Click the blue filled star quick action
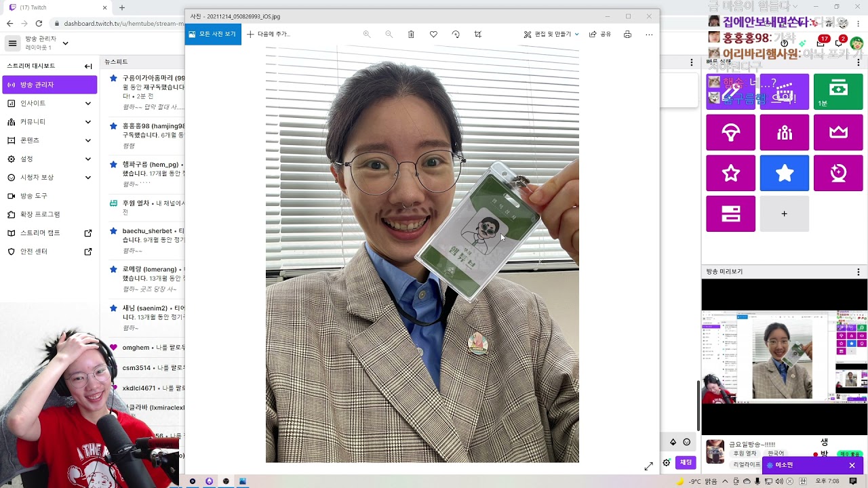The image size is (868, 488). tap(785, 173)
